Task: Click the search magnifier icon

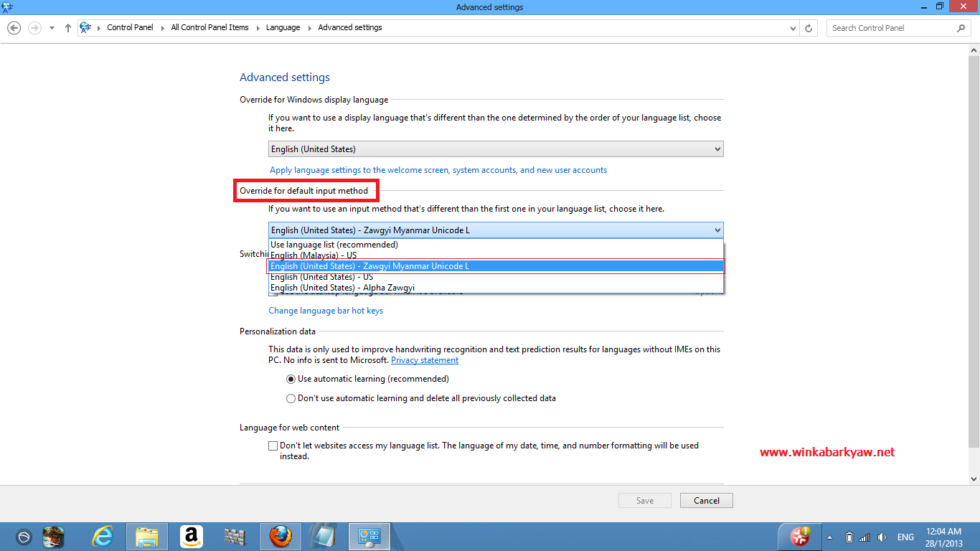Action: click(961, 28)
